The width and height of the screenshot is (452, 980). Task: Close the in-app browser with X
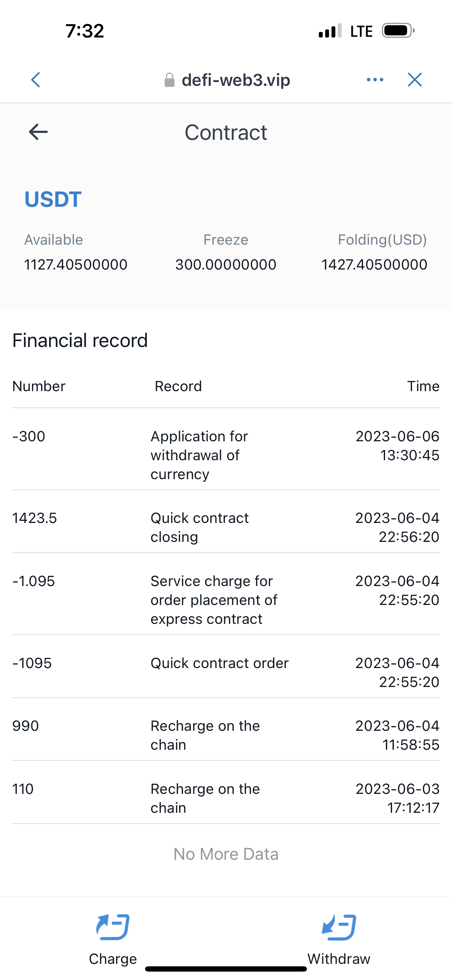coord(414,80)
